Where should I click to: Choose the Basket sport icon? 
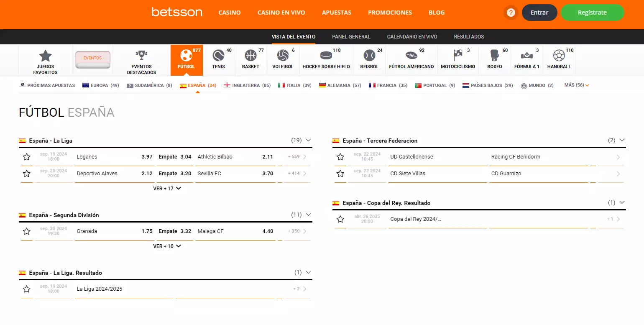click(250, 55)
